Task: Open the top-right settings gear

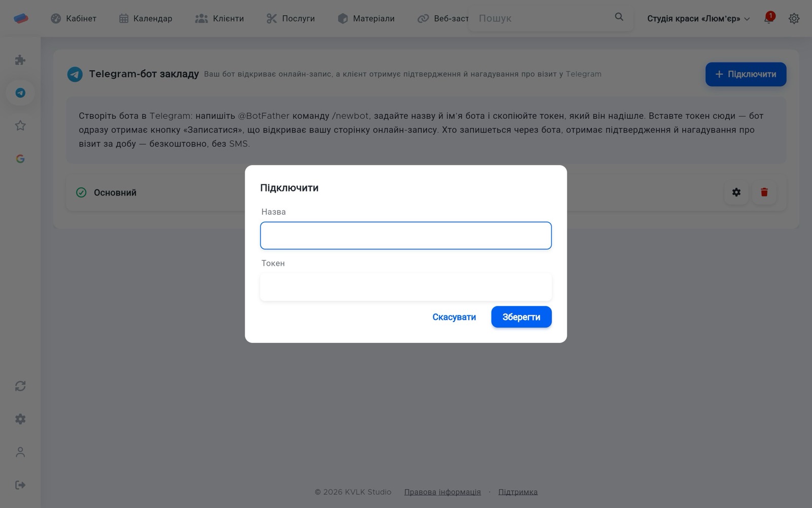Action: (794, 18)
